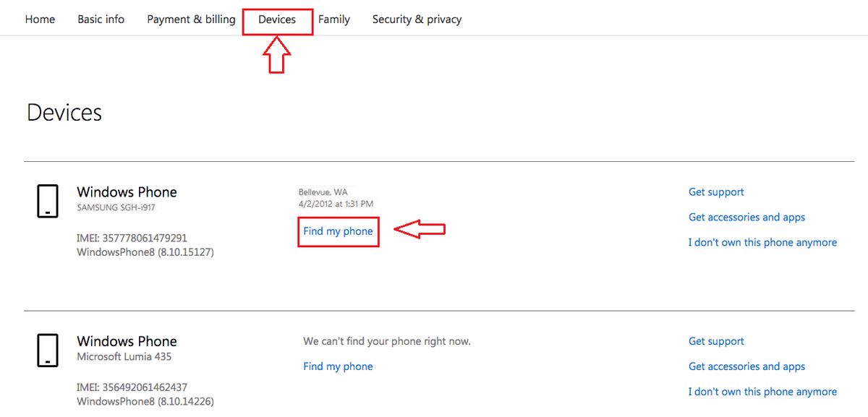Click the Devices page heading
The width and height of the screenshot is (868, 417).
pyautogui.click(x=64, y=113)
